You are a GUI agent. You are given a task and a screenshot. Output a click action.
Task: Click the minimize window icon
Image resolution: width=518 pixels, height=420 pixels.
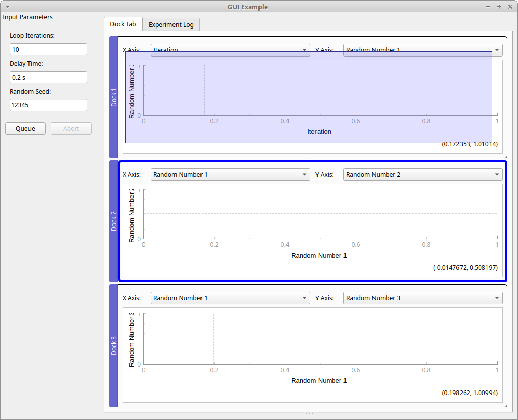tap(488, 7)
